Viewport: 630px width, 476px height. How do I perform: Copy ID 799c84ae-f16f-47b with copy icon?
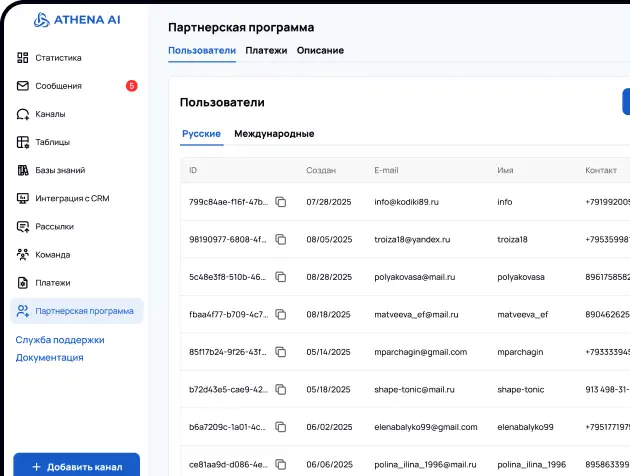[x=281, y=202]
